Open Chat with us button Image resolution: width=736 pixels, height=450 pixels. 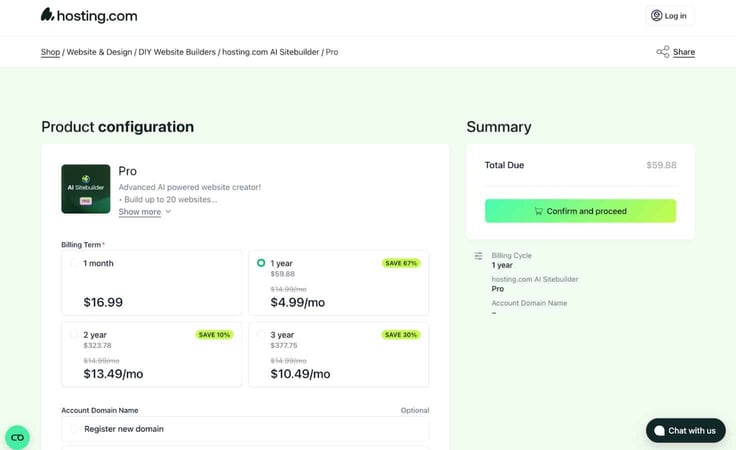point(685,430)
